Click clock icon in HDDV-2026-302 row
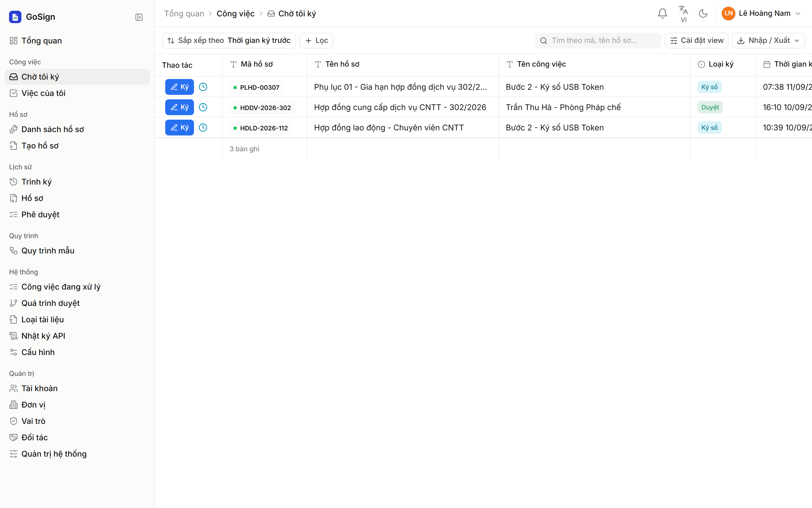The width and height of the screenshot is (812, 508). pos(203,107)
